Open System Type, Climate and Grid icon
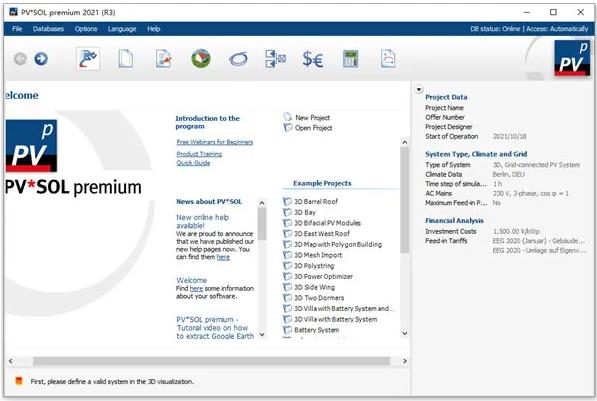Viewport: 597px width, 401px height. (164, 59)
